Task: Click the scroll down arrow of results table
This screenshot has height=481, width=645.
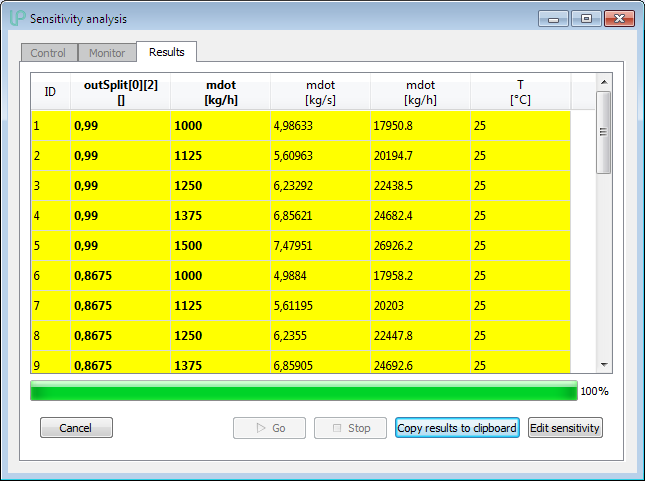Action: click(x=603, y=365)
